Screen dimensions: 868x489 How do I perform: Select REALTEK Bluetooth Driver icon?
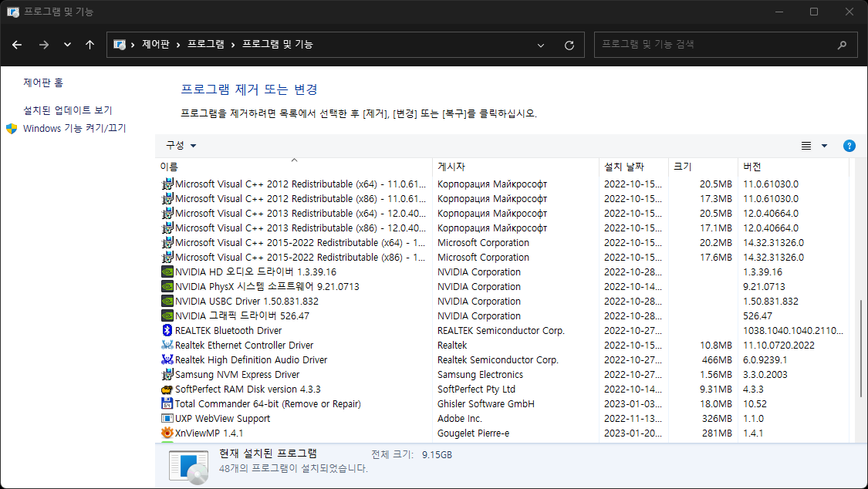coord(167,331)
